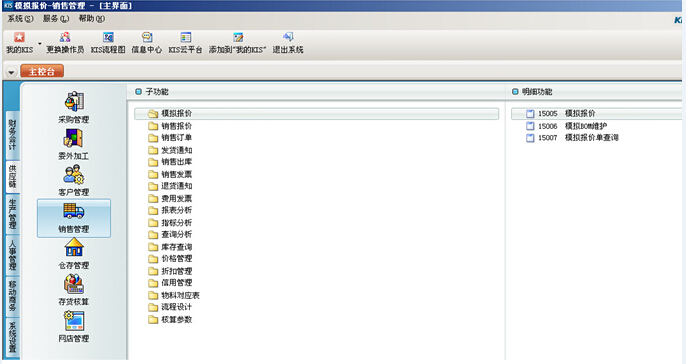Open the 帮助(H) menu
This screenshot has height=364, width=686.
point(91,18)
